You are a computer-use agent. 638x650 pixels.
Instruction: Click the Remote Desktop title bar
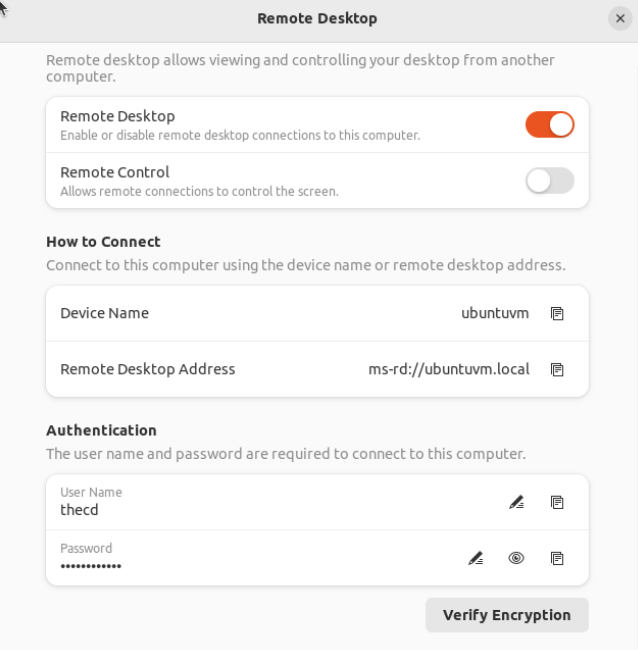click(x=317, y=18)
